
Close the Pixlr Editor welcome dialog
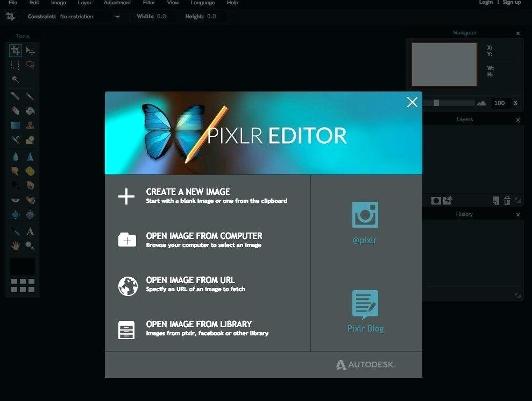tap(412, 102)
